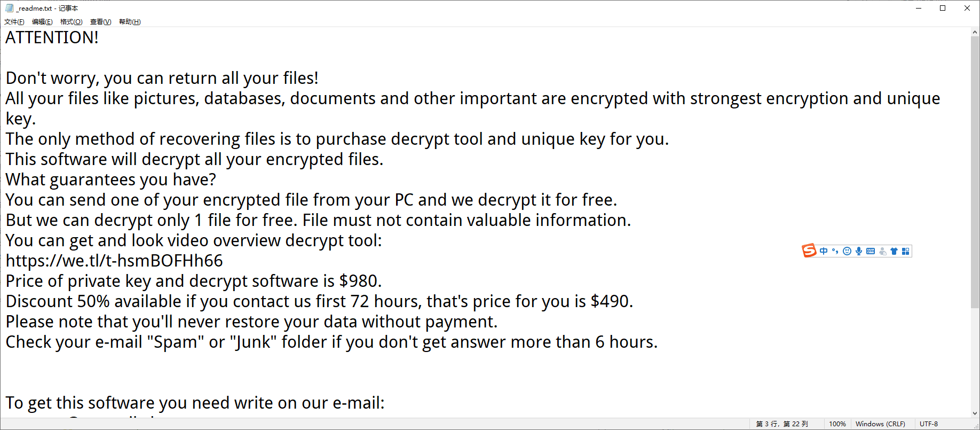Place cursor on the we.tl URL line
The image size is (980, 430).
coord(114,261)
